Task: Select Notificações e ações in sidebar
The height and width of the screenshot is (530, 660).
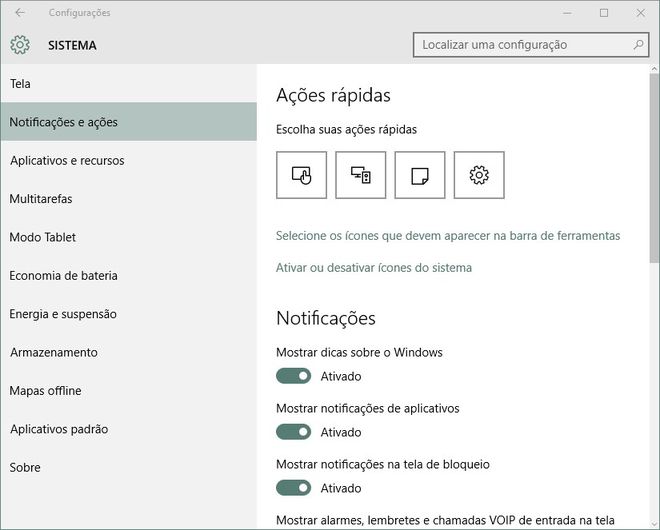Action: [x=128, y=122]
